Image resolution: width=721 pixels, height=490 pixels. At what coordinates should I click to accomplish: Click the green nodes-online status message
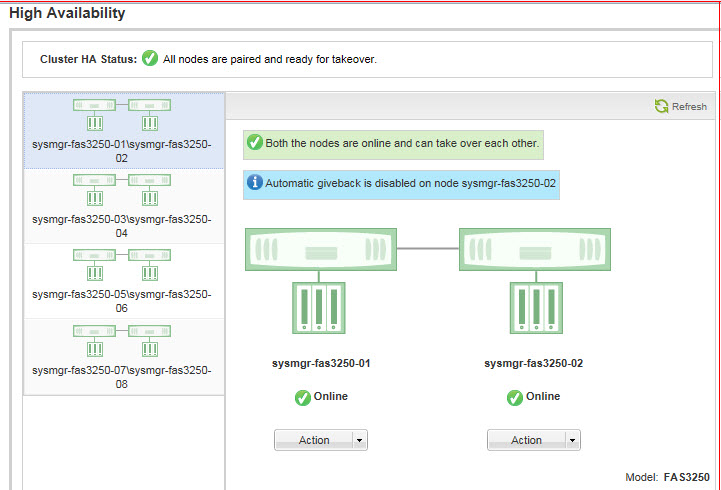tap(394, 143)
